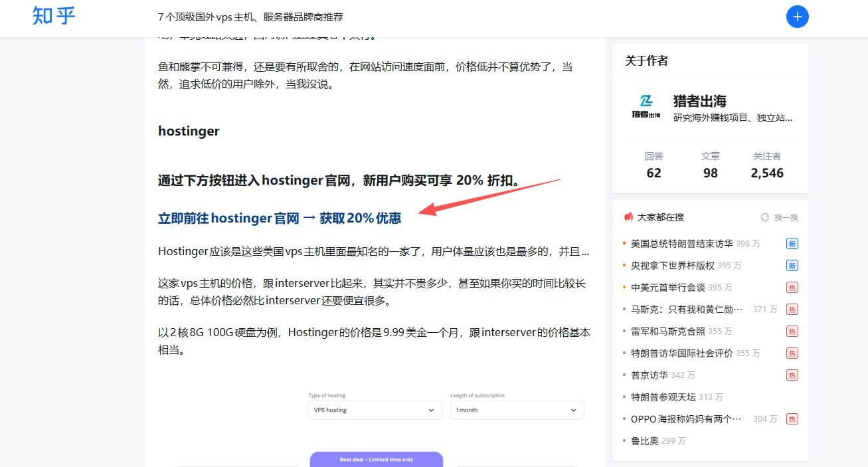The image size is (868, 467).
Task: Open hot search 央视拿下世界杯版权
Action: 673,266
